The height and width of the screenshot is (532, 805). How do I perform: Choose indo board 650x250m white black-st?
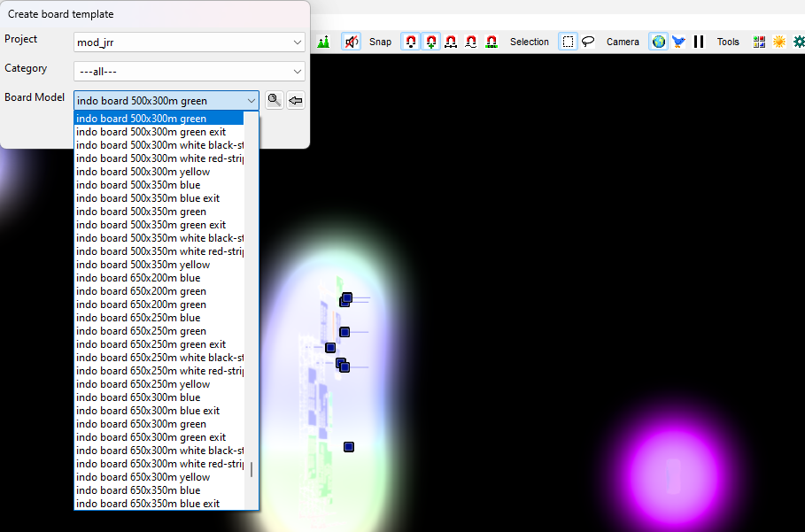click(x=159, y=358)
